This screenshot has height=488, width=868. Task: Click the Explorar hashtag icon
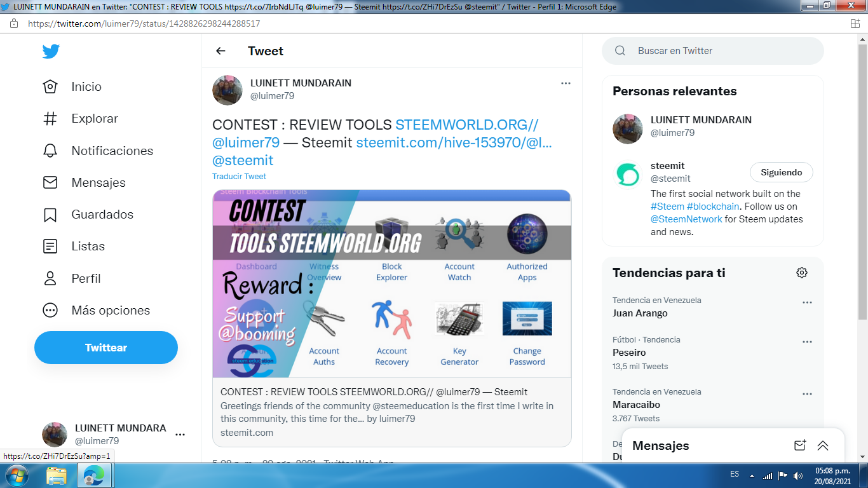pos(50,118)
